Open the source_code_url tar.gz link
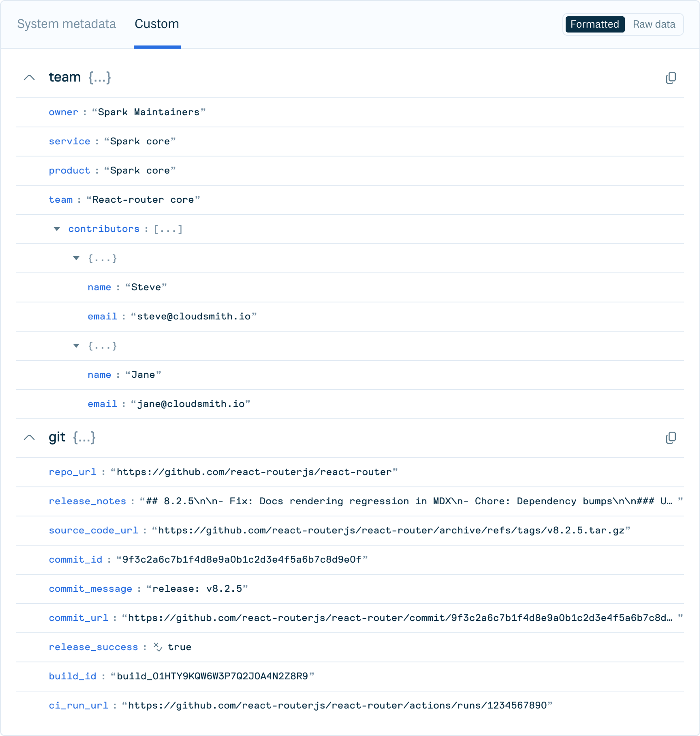 pyautogui.click(x=391, y=530)
